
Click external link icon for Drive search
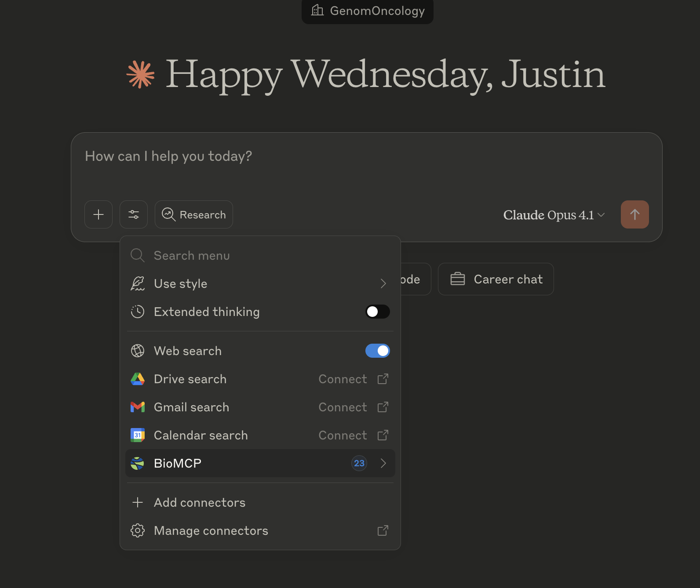(383, 379)
